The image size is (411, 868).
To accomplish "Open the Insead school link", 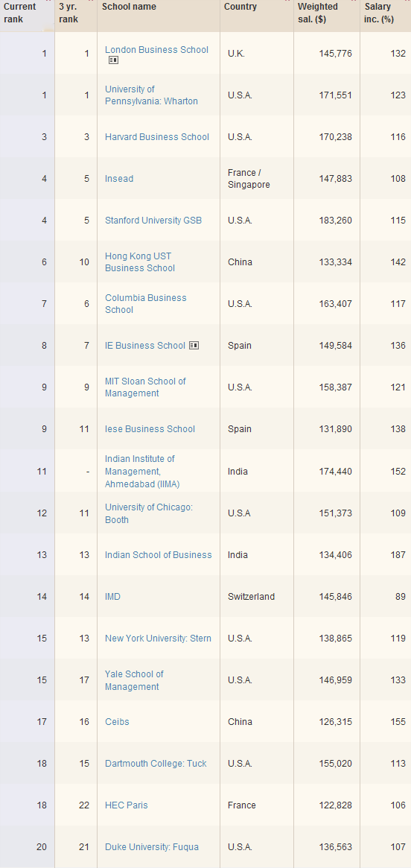I will 119,179.
